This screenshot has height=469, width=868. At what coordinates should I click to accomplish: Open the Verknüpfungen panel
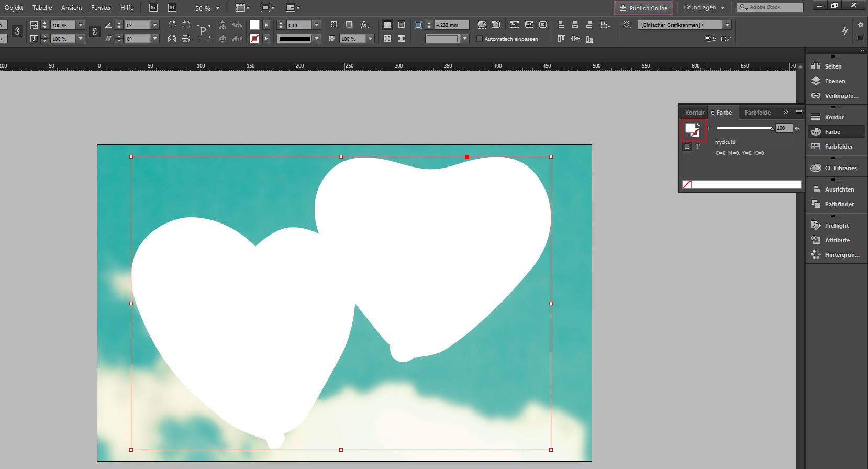[x=836, y=96]
